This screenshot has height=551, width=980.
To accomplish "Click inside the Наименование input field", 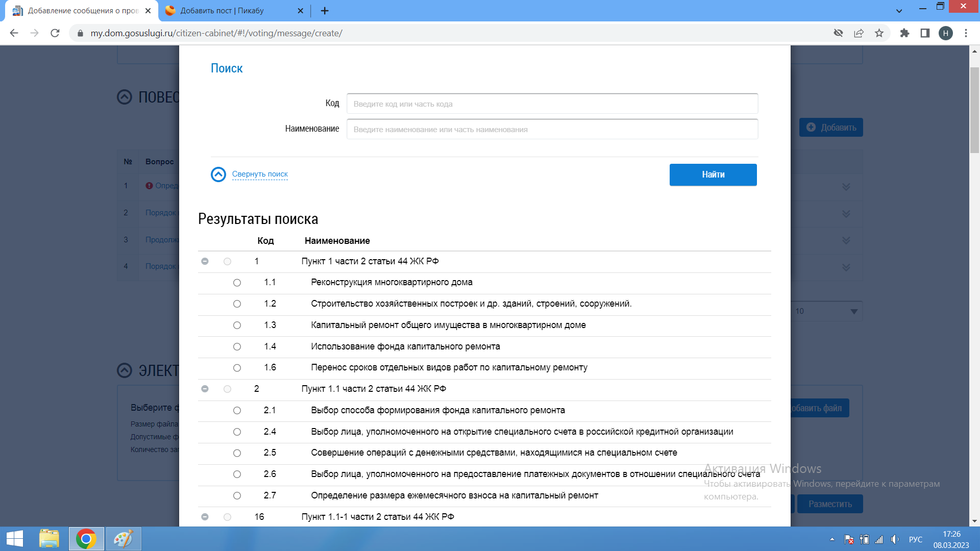I will point(552,129).
